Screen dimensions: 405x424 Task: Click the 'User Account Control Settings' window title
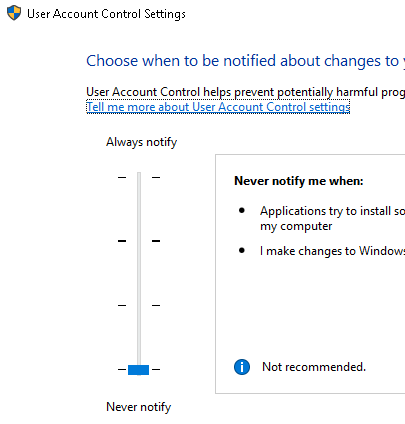pos(106,14)
